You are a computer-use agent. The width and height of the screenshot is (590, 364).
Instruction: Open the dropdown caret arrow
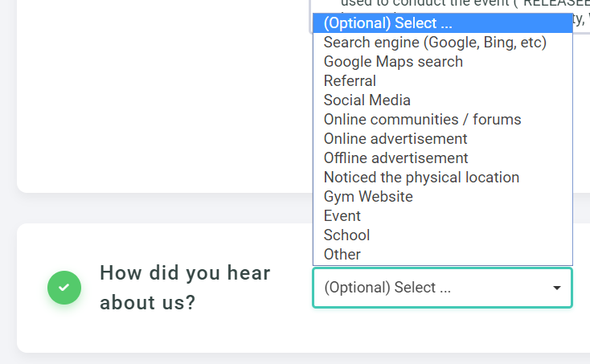point(556,288)
